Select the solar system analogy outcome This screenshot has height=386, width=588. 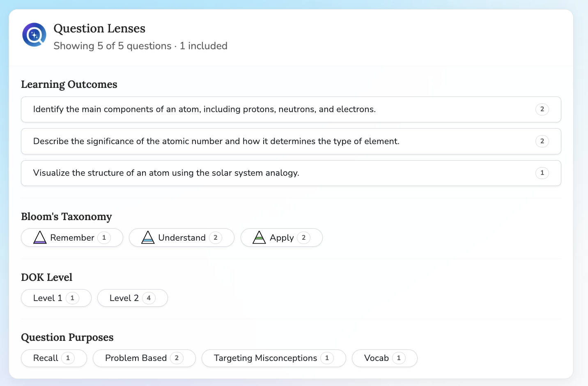click(x=291, y=173)
